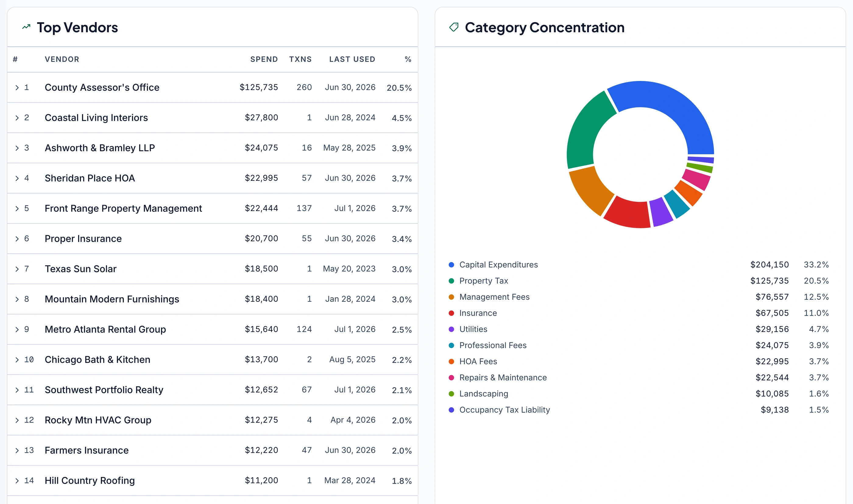Click the indigo Occupancy Tax Liability legend dot

pyautogui.click(x=451, y=410)
